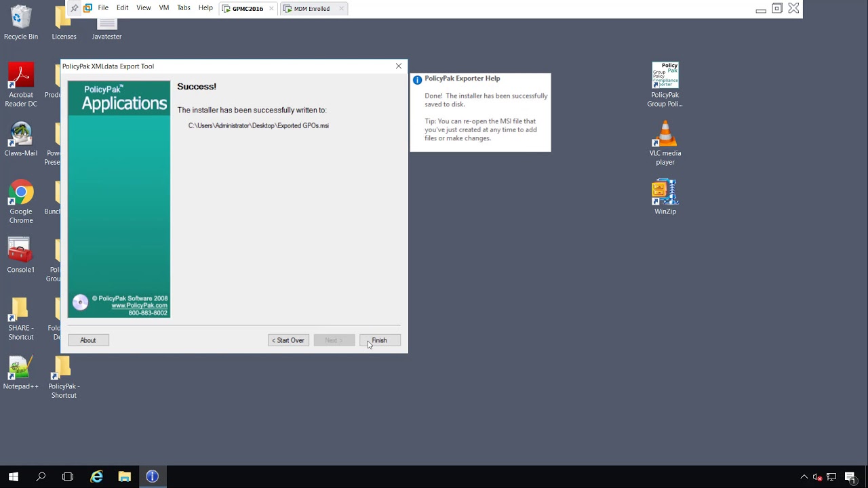The image size is (868, 488).
Task: Open PolicyPak Group Policy Compliance Reporter icon
Action: 665,85
